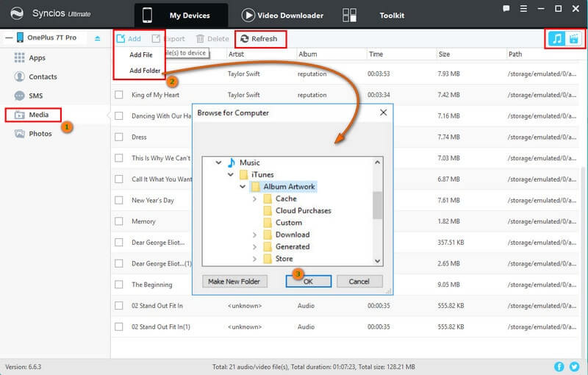588x375 pixels.
Task: Check the Dress song checkbox
Action: click(x=119, y=137)
